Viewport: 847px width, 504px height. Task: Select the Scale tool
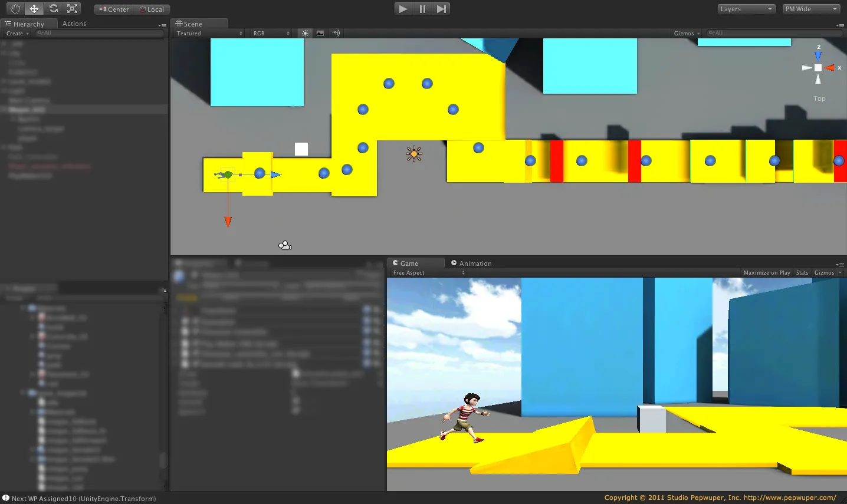pyautogui.click(x=73, y=9)
